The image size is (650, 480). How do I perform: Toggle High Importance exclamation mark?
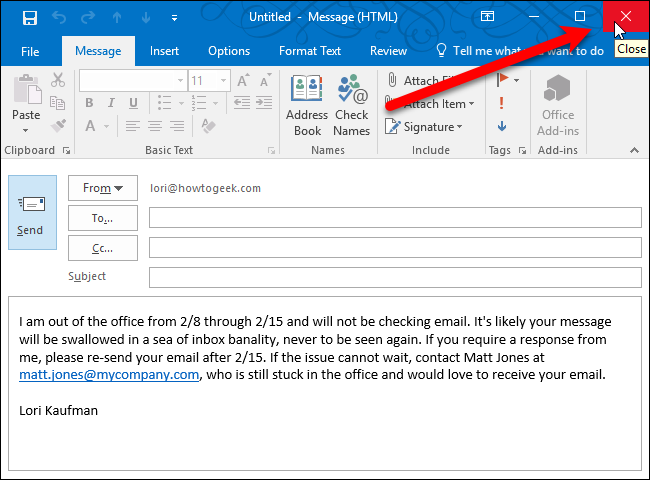point(502,103)
